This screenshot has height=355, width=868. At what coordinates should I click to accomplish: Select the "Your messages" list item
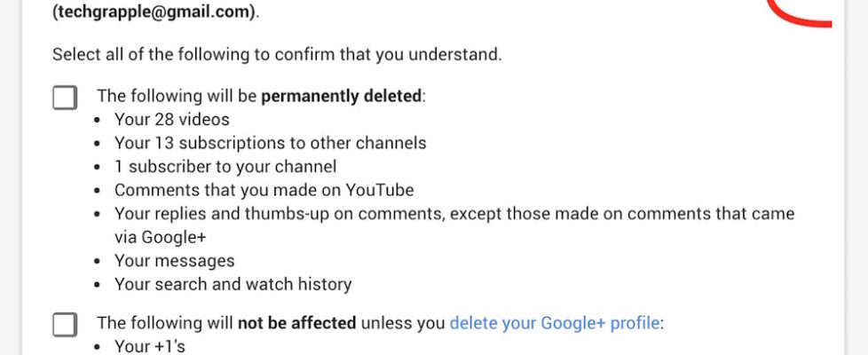point(175,261)
